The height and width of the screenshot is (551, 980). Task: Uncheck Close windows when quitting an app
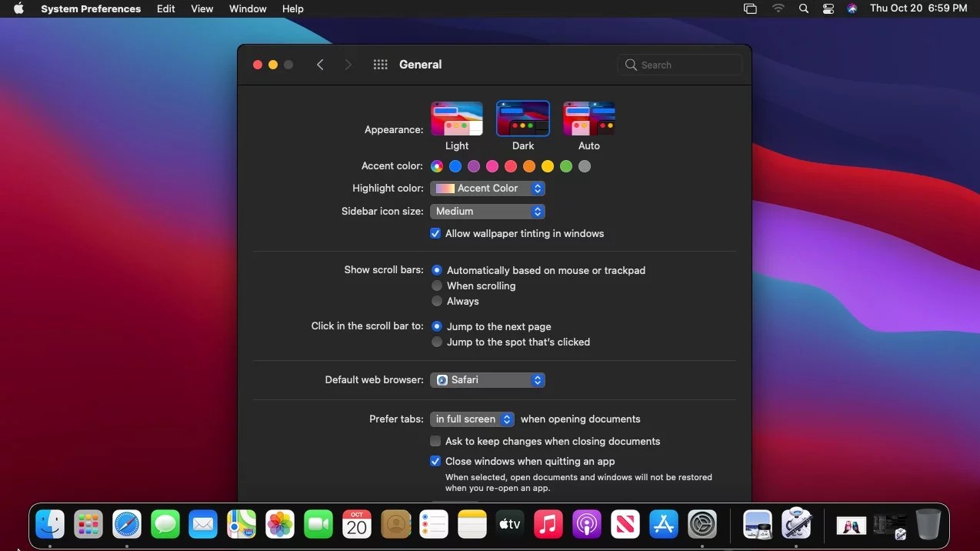point(435,461)
